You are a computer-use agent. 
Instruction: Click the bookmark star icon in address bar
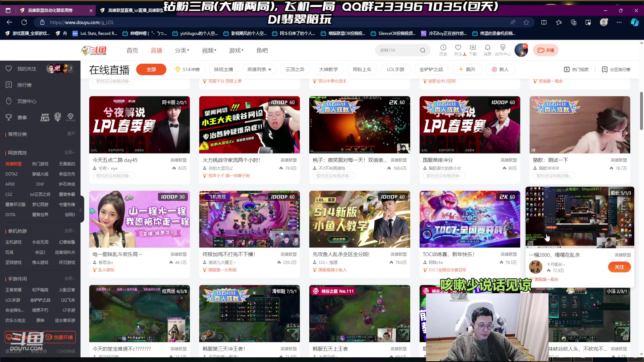[526, 22]
